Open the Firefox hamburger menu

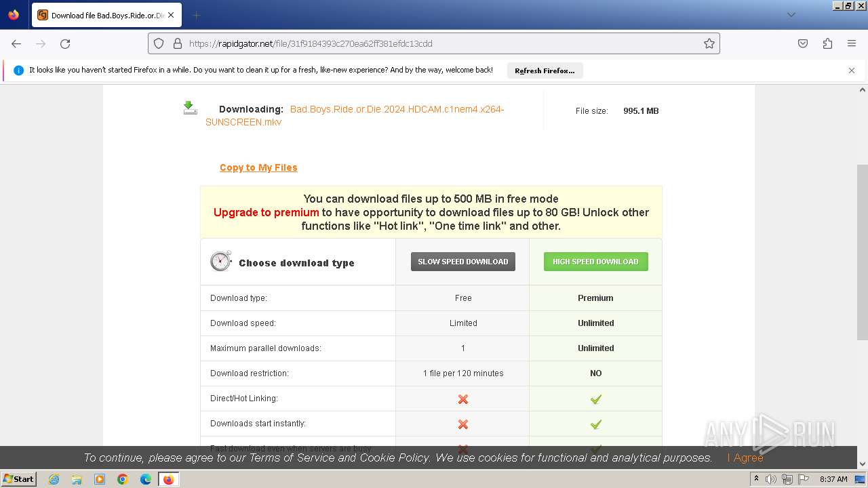click(852, 43)
